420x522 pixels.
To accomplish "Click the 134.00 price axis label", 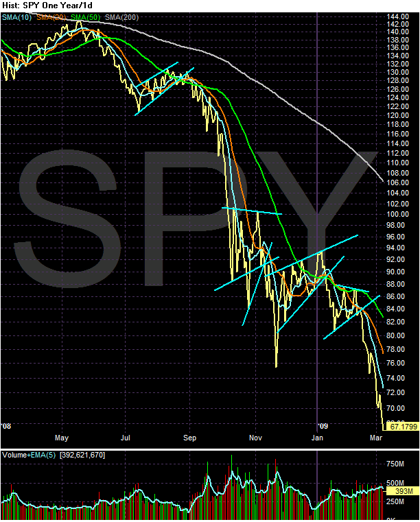I will click(397, 56).
